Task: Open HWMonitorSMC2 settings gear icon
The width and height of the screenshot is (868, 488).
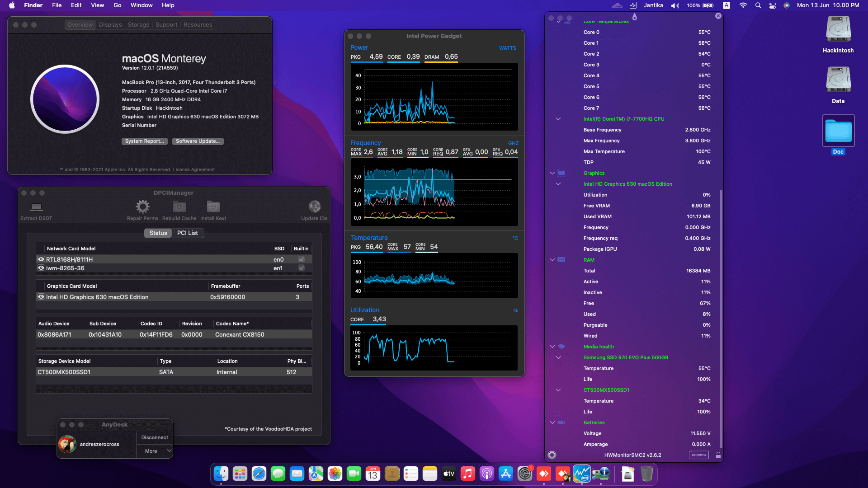Action: [552, 455]
